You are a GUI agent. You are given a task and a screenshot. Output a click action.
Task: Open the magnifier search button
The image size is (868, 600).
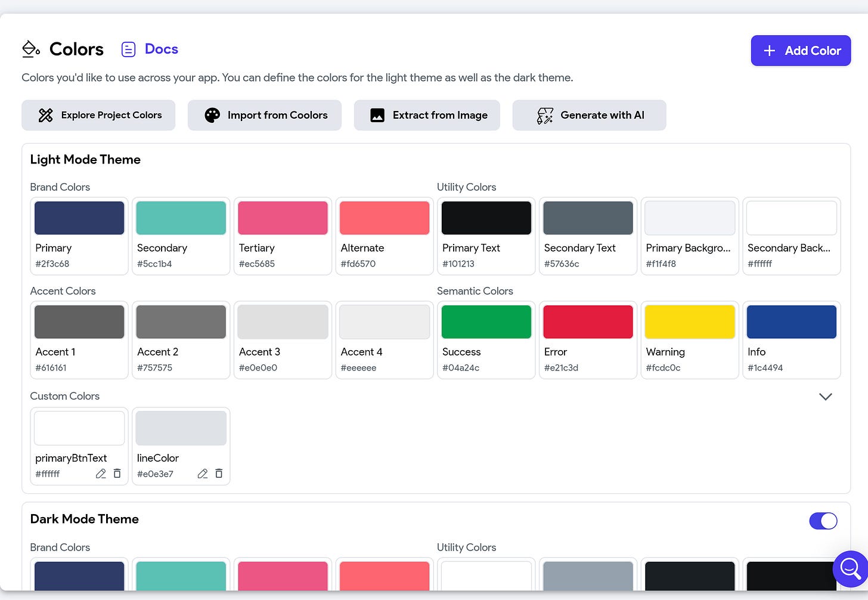[850, 568]
